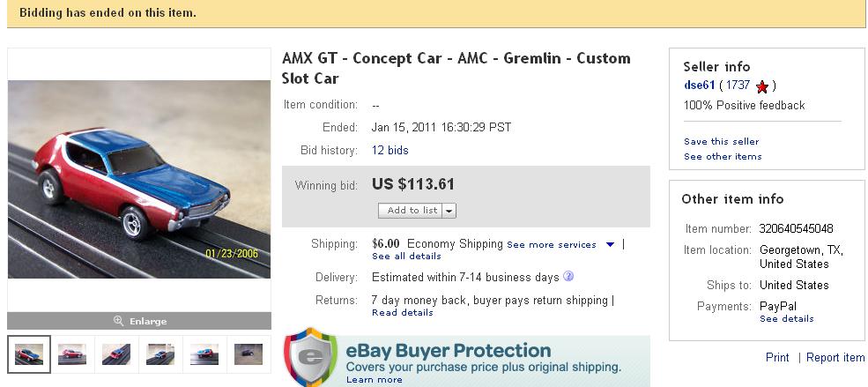Click the delivery estimate help icon
The height and width of the screenshot is (387, 868).
568,277
